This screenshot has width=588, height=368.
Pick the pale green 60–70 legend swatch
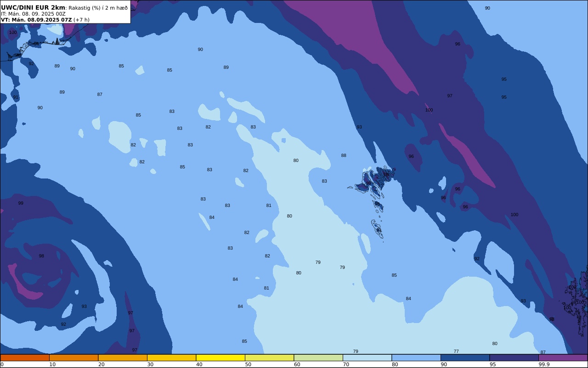click(x=318, y=357)
